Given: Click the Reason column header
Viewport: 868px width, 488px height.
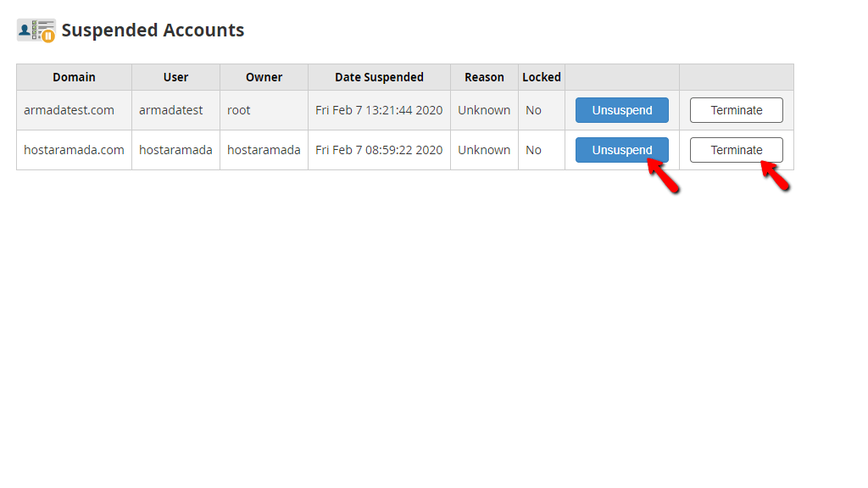Looking at the screenshot, I should 484,77.
